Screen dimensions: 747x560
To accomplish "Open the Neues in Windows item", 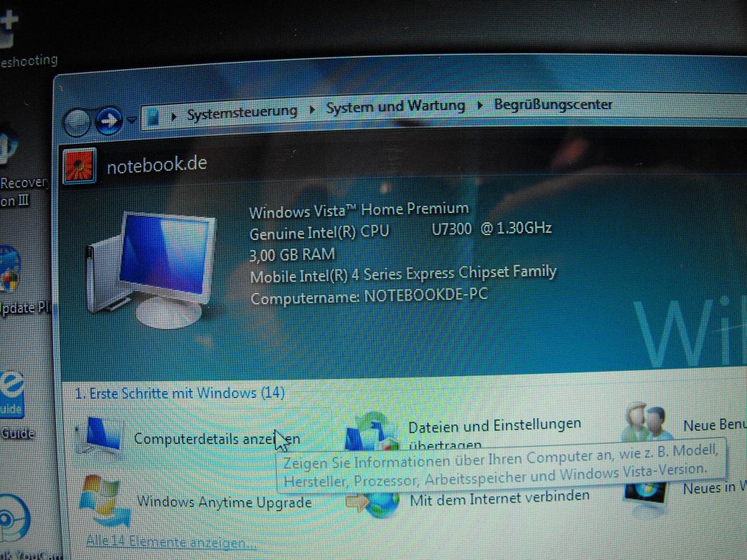I will pos(715,488).
